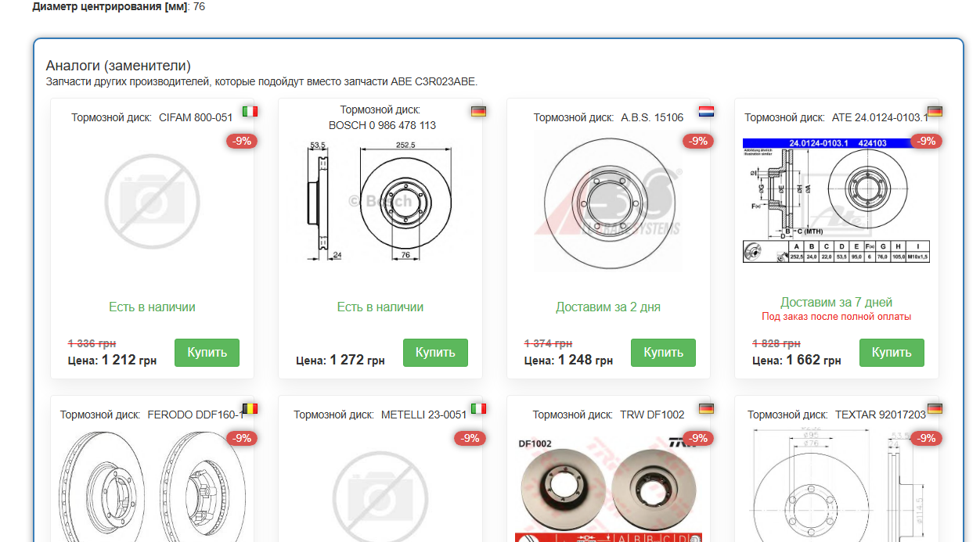980x542 pixels.
Task: Buy the A.B.S. 15106 brake disc
Action: coord(663,353)
